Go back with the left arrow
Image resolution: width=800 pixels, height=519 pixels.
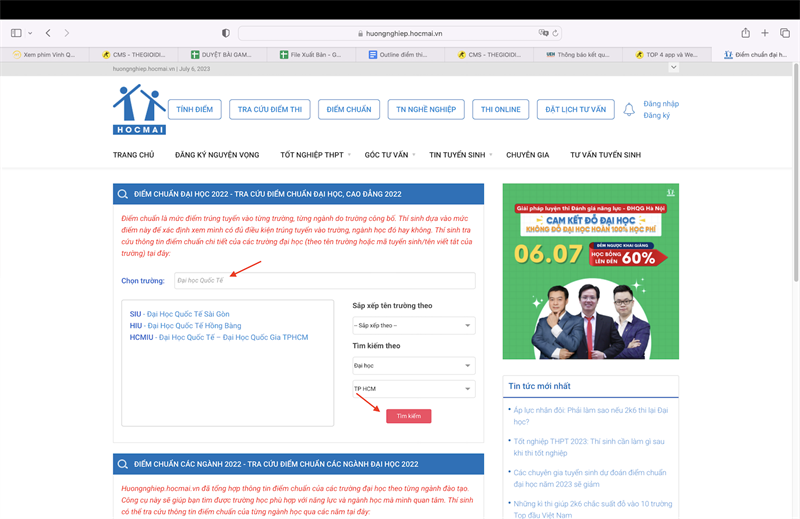[48, 33]
